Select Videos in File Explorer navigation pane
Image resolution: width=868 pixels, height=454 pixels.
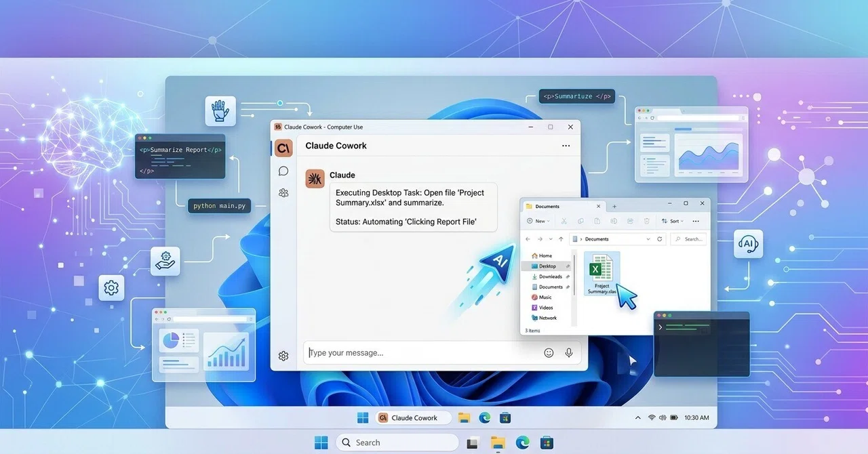point(542,308)
